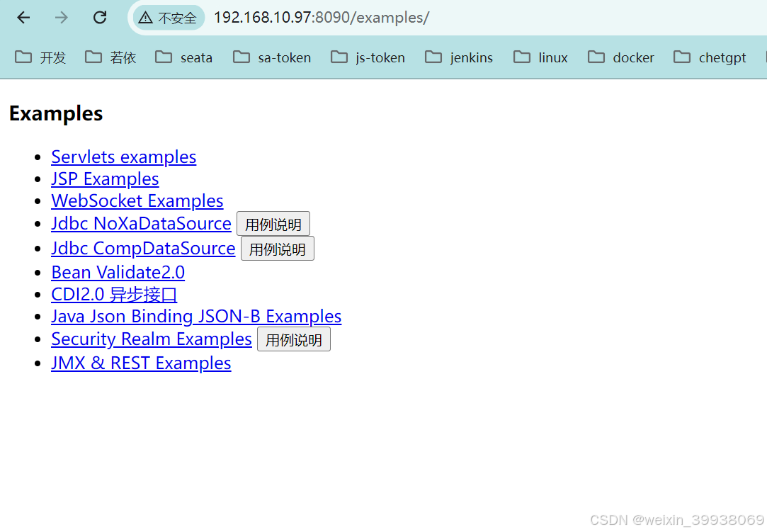This screenshot has width=767, height=532.
Task: Open the JMX & REST Examples link
Action: [141, 363]
